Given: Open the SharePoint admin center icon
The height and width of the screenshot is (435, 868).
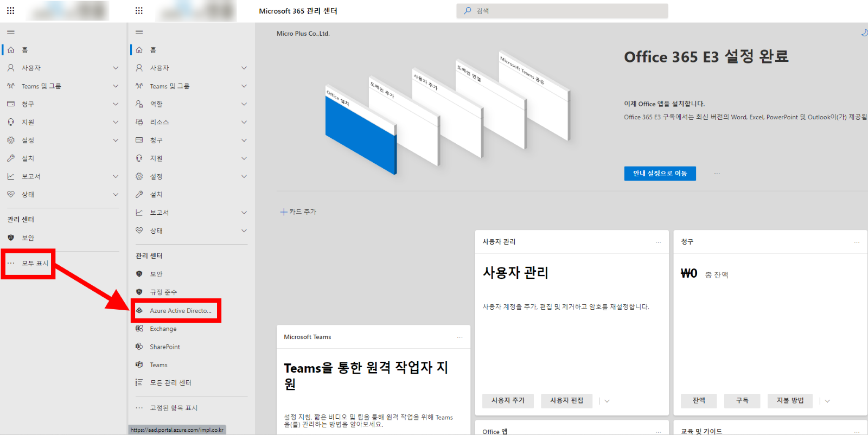Looking at the screenshot, I should coord(139,347).
